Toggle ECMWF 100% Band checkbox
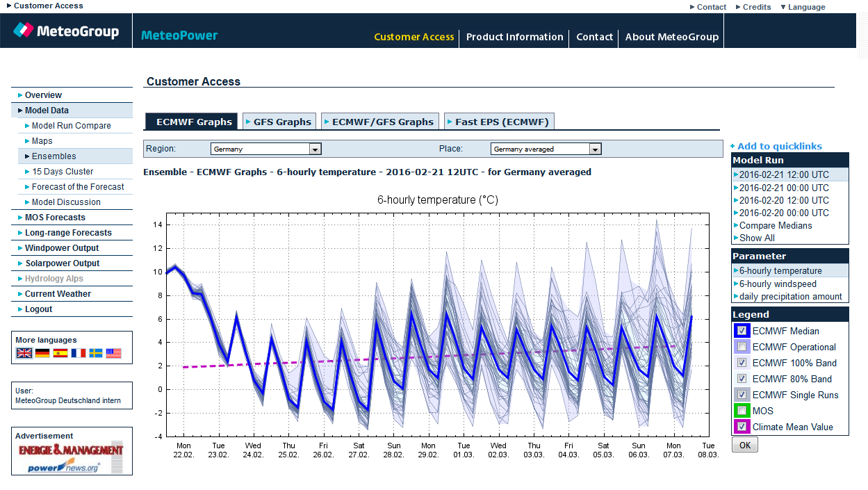This screenshot has height=490, width=868. [x=742, y=363]
